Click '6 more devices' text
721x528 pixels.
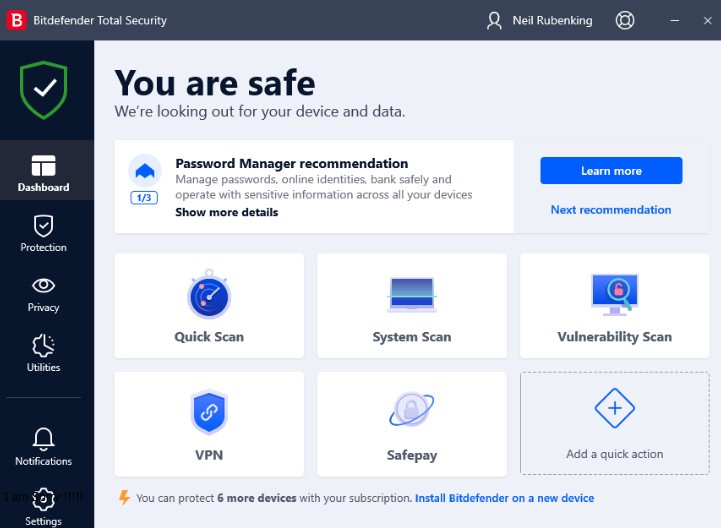point(257,498)
